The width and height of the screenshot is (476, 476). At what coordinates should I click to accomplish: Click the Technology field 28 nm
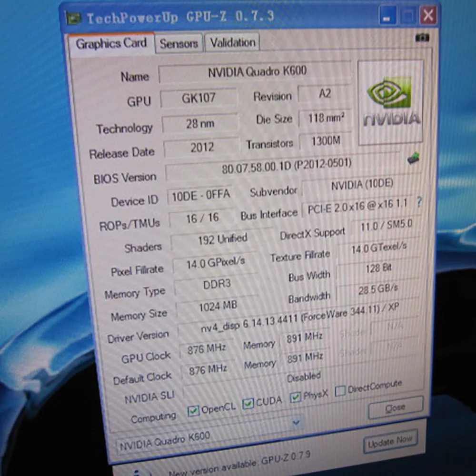tap(200, 124)
